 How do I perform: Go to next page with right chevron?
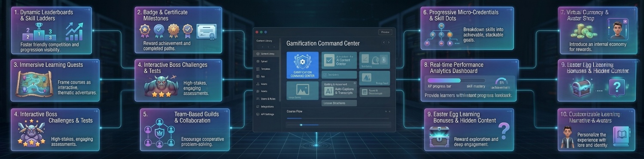(x=389, y=42)
